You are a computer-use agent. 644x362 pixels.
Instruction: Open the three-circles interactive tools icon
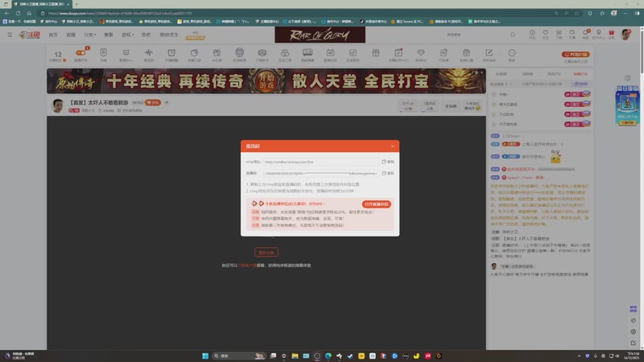285,53
